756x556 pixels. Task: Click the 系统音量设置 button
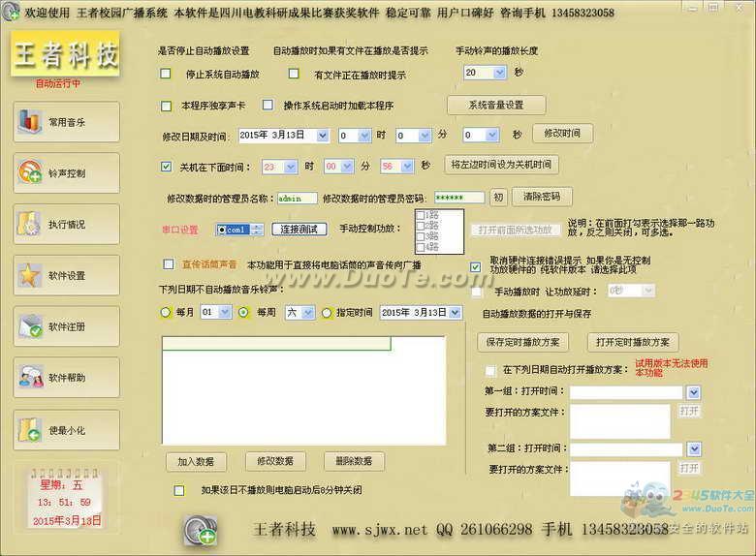point(496,105)
